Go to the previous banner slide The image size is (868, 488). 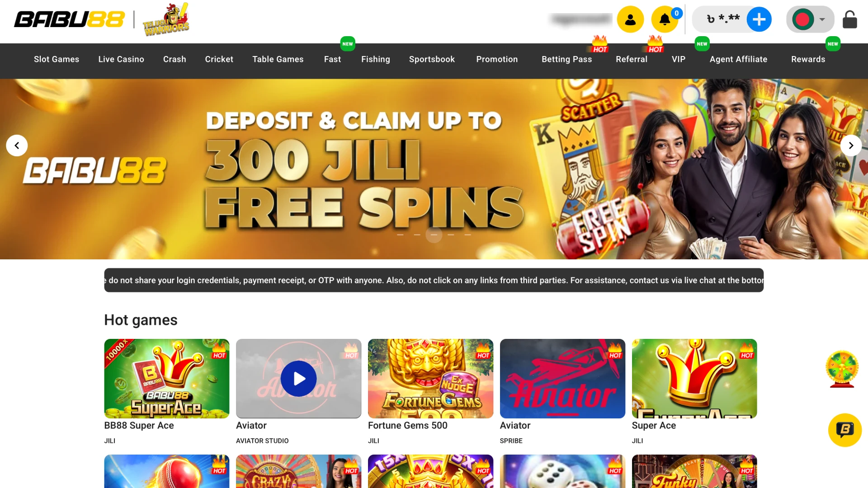(17, 145)
